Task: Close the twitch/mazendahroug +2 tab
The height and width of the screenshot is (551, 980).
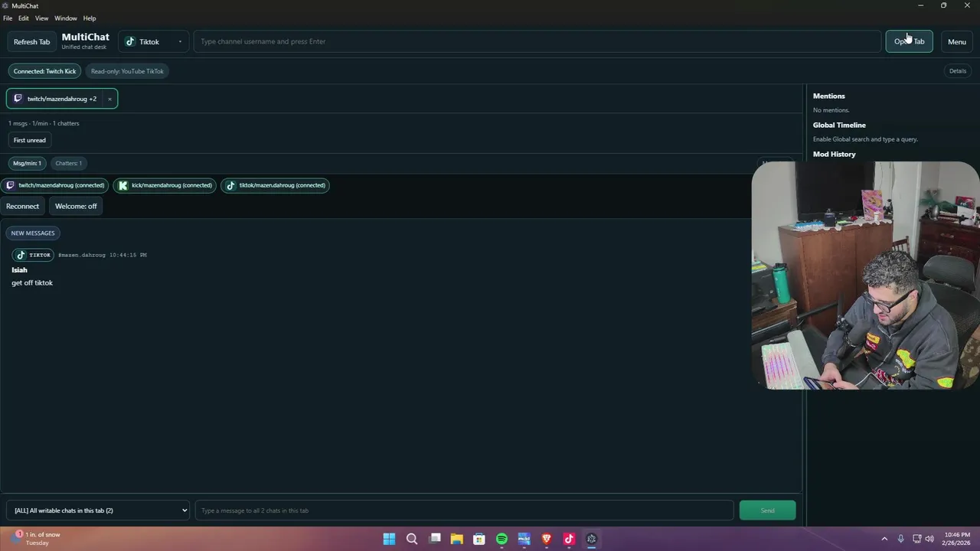Action: (x=109, y=99)
